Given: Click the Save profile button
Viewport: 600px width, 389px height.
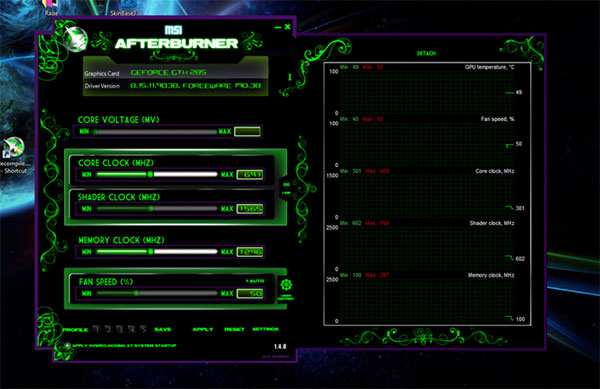Looking at the screenshot, I should 163,329.
